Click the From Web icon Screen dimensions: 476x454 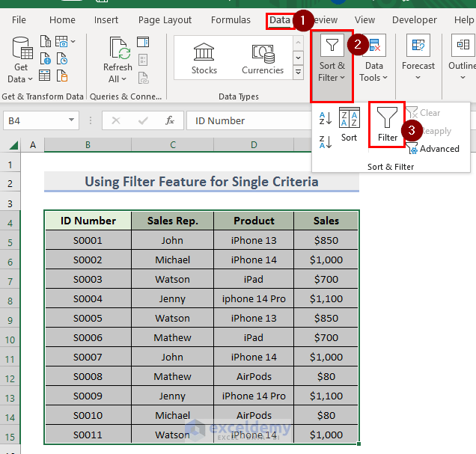(x=45, y=58)
